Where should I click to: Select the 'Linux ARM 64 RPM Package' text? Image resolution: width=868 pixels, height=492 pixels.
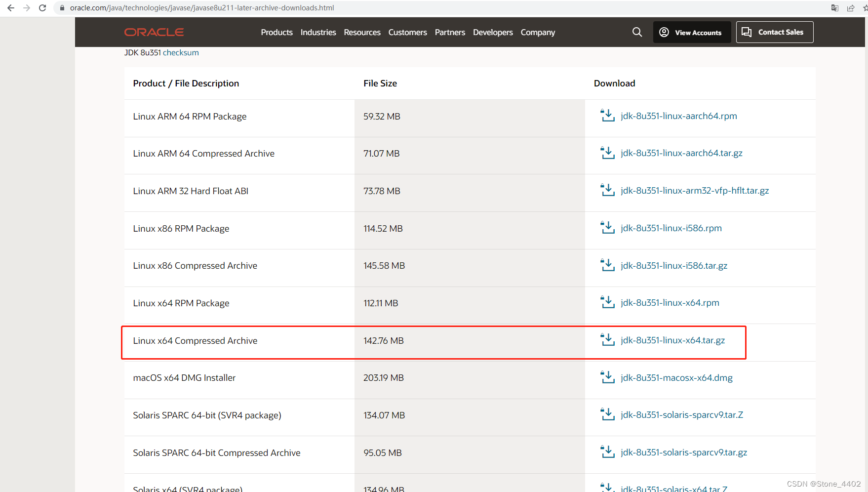pos(190,117)
